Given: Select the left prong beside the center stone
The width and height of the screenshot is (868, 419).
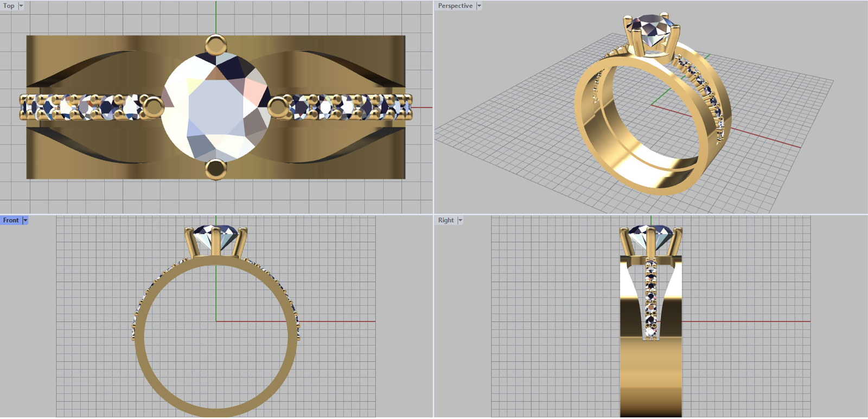Looking at the screenshot, I should 152,107.
